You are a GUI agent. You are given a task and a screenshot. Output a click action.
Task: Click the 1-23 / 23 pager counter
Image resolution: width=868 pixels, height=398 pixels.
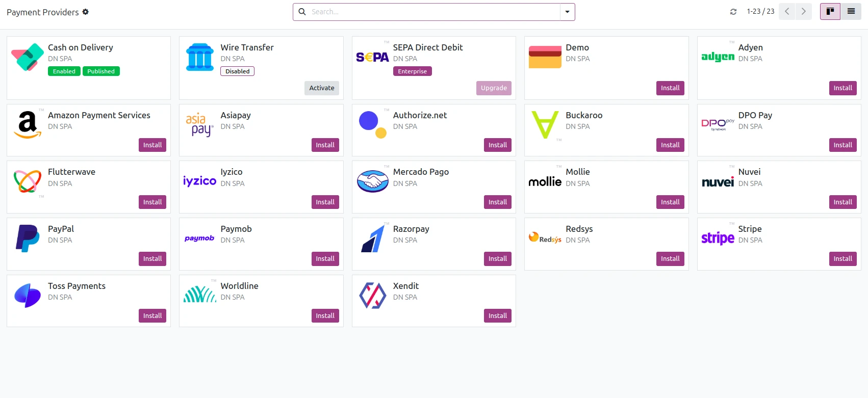760,11
